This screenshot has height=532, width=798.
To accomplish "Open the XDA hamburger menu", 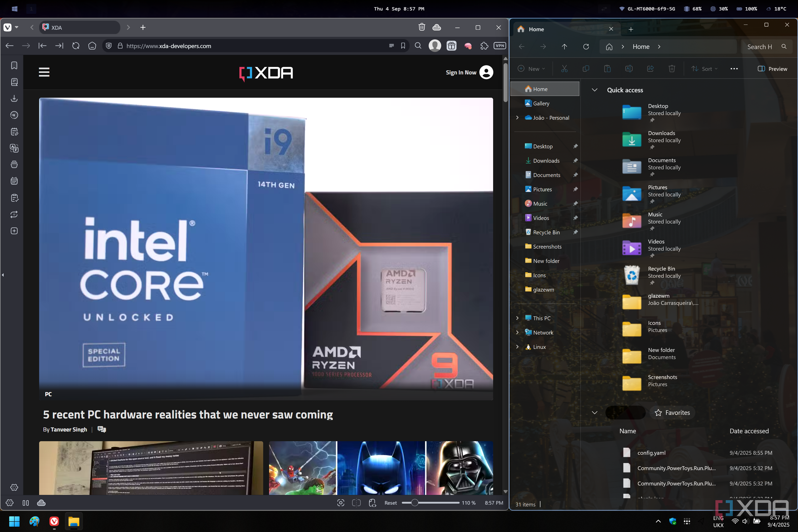I will 44,72.
